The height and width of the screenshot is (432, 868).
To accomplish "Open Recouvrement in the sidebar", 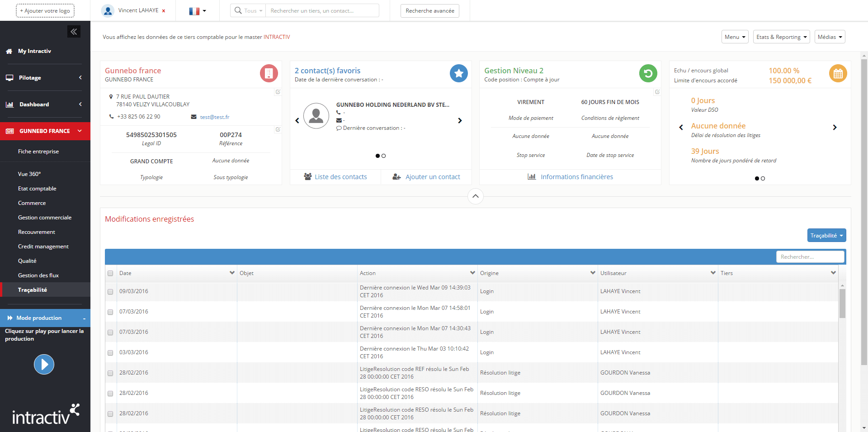I will (37, 232).
